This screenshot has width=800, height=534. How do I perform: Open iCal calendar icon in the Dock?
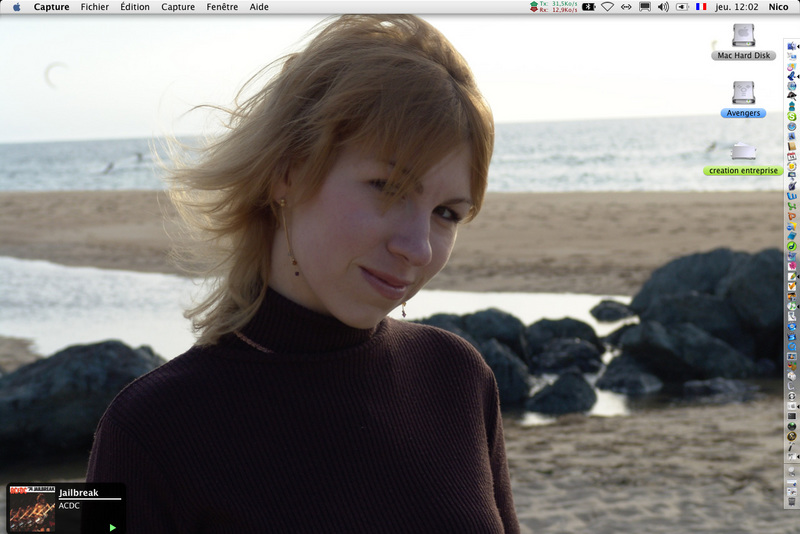coord(792,157)
